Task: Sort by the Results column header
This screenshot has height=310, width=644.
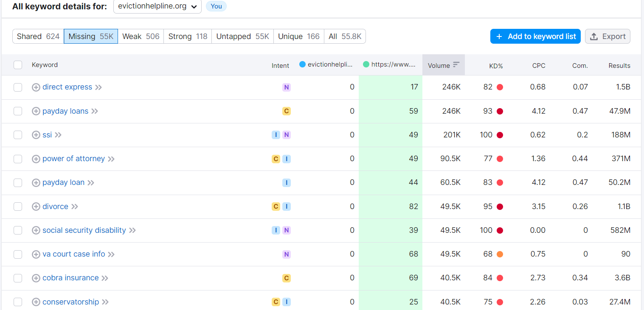Action: coord(619,66)
